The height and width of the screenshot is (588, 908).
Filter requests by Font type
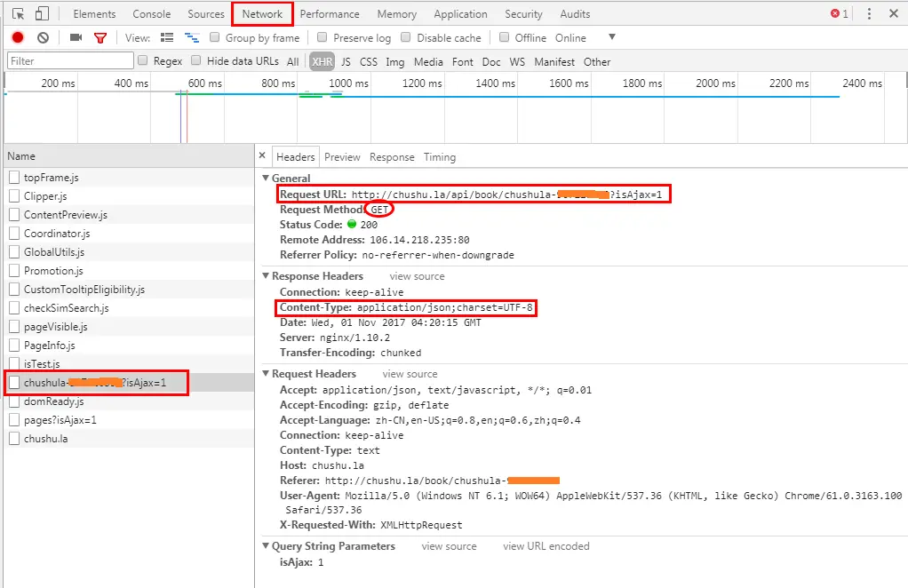pos(463,61)
